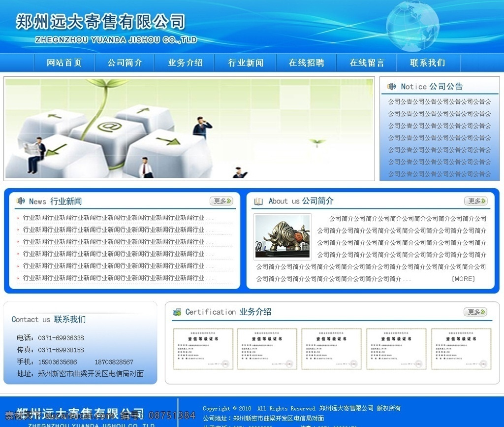Click the ZHENGNZHOU YUANDA JISHOU header subtitle
The width and height of the screenshot is (504, 427).
point(116,40)
